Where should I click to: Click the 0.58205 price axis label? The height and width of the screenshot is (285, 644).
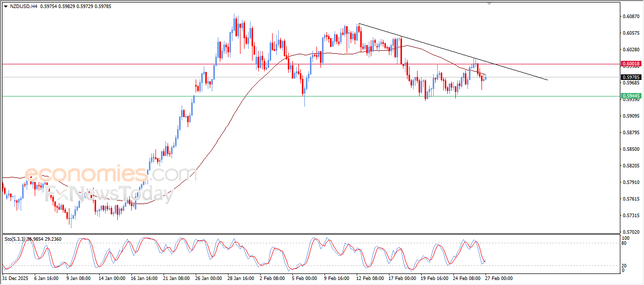pos(631,166)
